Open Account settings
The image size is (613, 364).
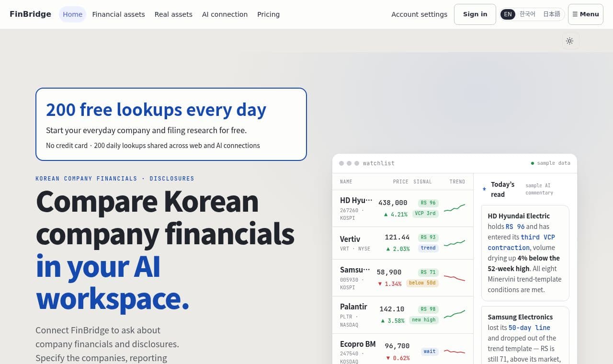(419, 14)
